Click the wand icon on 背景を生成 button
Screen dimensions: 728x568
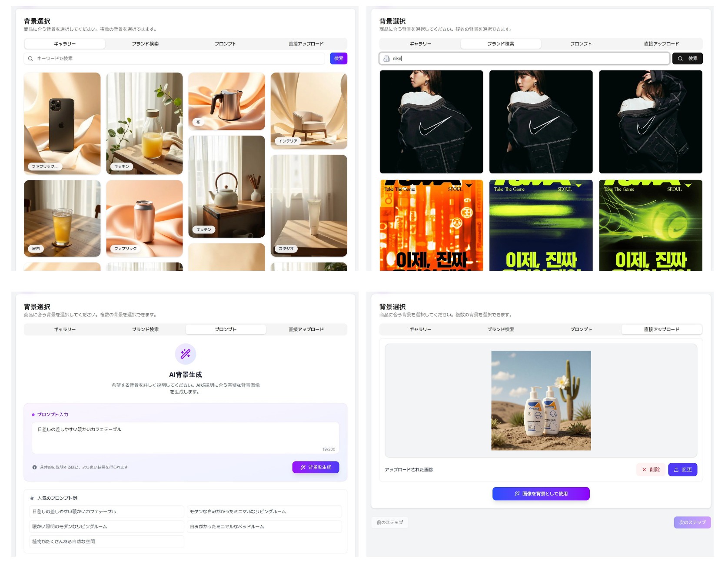[303, 467]
